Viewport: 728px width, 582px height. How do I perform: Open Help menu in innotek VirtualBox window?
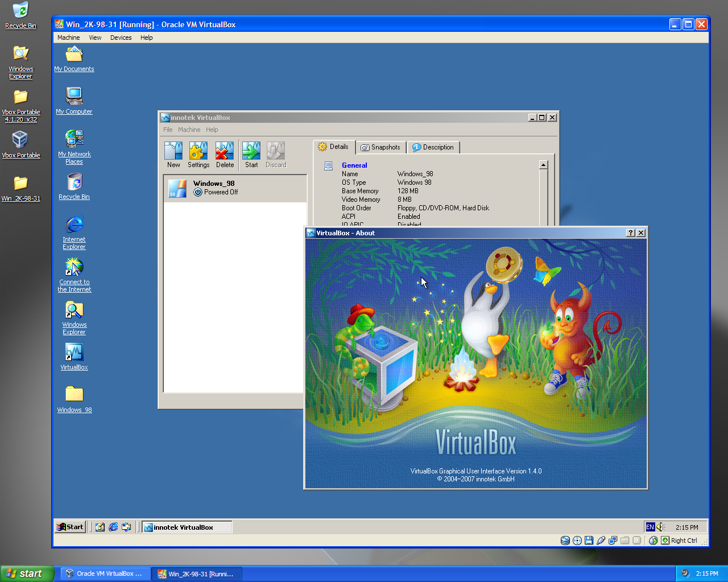(212, 130)
